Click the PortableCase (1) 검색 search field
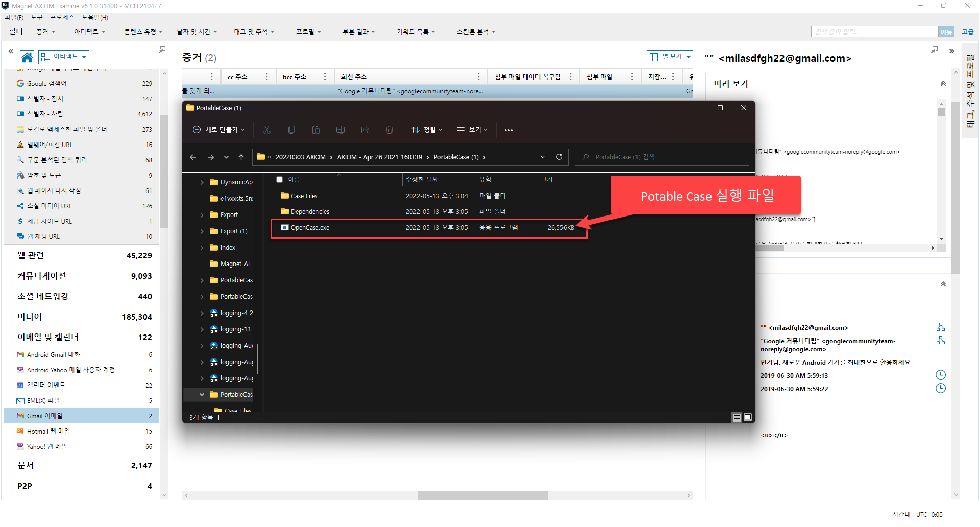This screenshot has height=527, width=980. pos(661,157)
